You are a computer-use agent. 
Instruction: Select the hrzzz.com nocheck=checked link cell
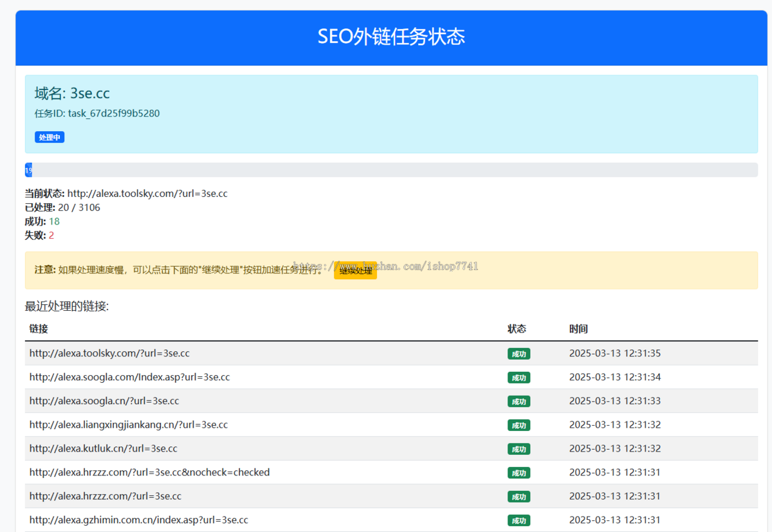click(150, 472)
